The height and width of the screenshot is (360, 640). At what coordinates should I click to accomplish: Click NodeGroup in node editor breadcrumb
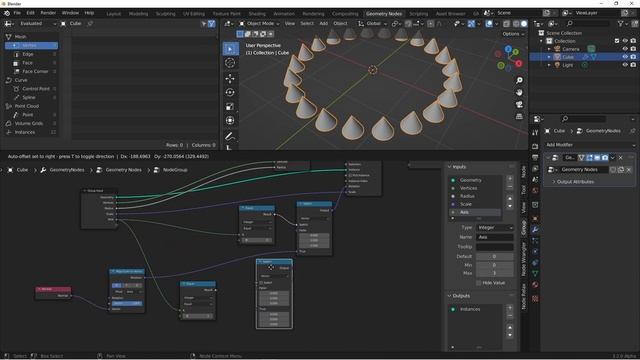[175, 170]
